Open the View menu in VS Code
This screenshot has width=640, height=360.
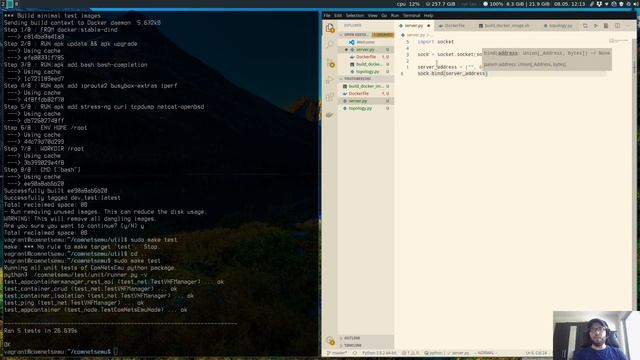coord(373,16)
